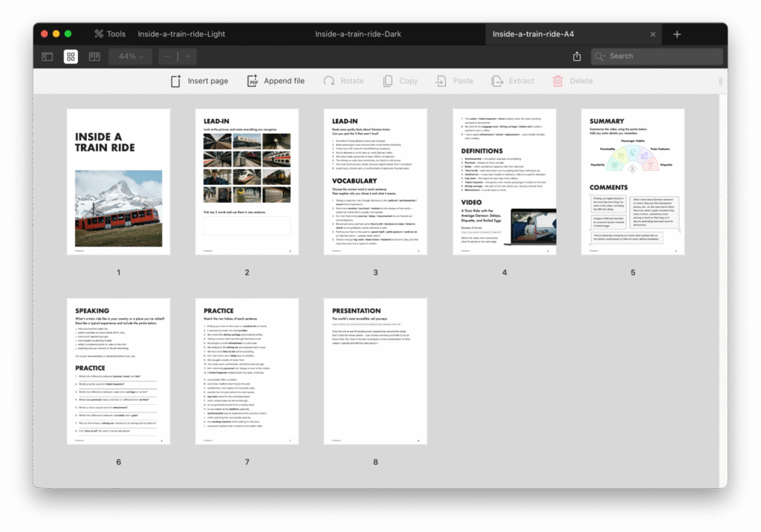Select page 5 Summary thumbnail
Image resolution: width=761 pixels, height=532 pixels.
[x=632, y=182]
